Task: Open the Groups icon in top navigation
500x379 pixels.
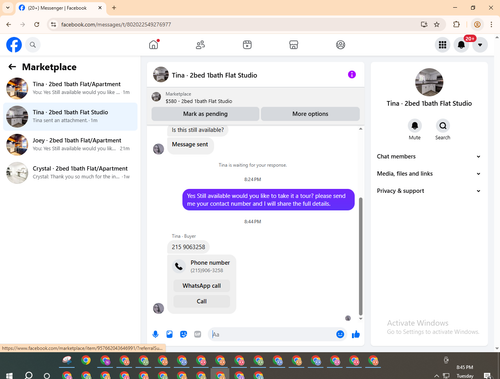Action: pyautogui.click(x=340, y=45)
